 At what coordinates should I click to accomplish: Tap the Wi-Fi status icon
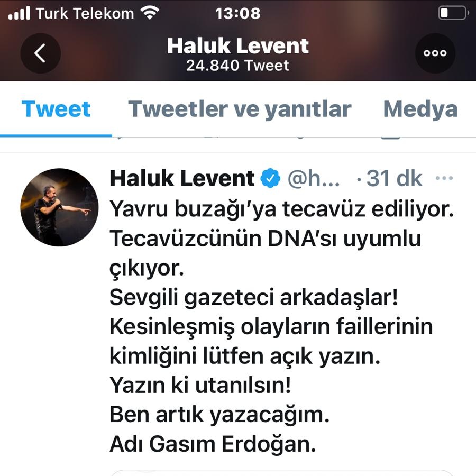[150, 13]
